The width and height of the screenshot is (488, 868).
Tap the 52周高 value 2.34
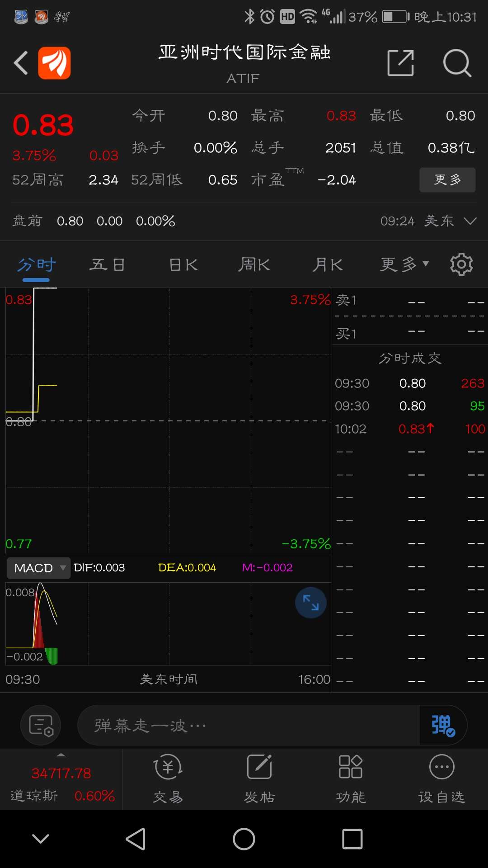click(x=103, y=180)
